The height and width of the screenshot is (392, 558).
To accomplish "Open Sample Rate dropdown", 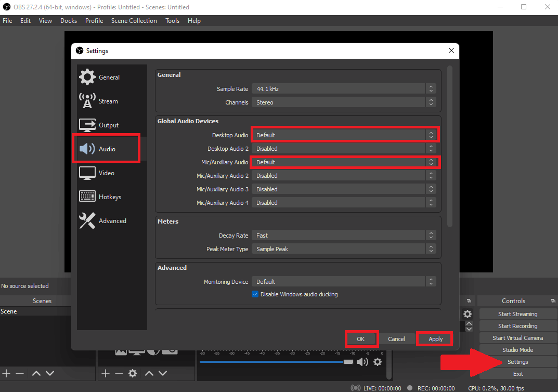I will (x=344, y=88).
